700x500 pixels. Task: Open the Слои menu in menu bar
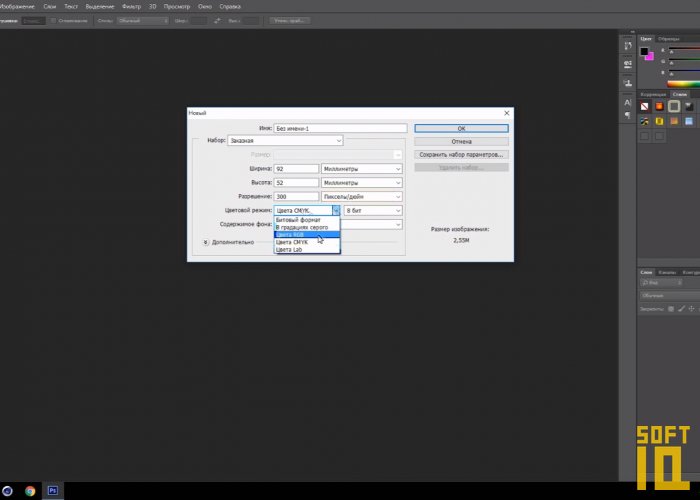pos(50,7)
